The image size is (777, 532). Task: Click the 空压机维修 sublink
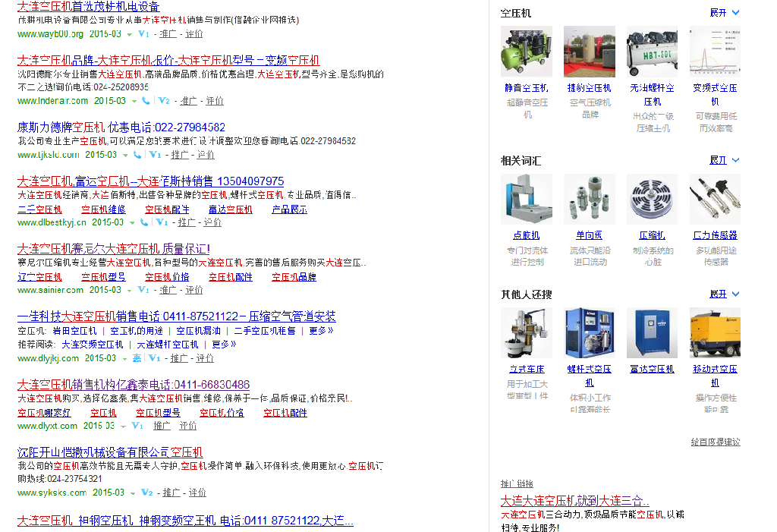click(103, 209)
